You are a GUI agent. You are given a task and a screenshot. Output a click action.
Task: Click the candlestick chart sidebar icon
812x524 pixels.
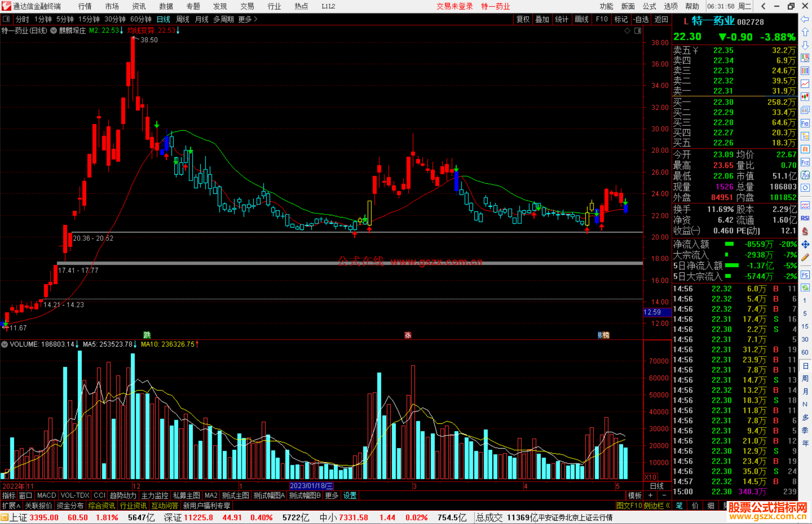coord(805,97)
